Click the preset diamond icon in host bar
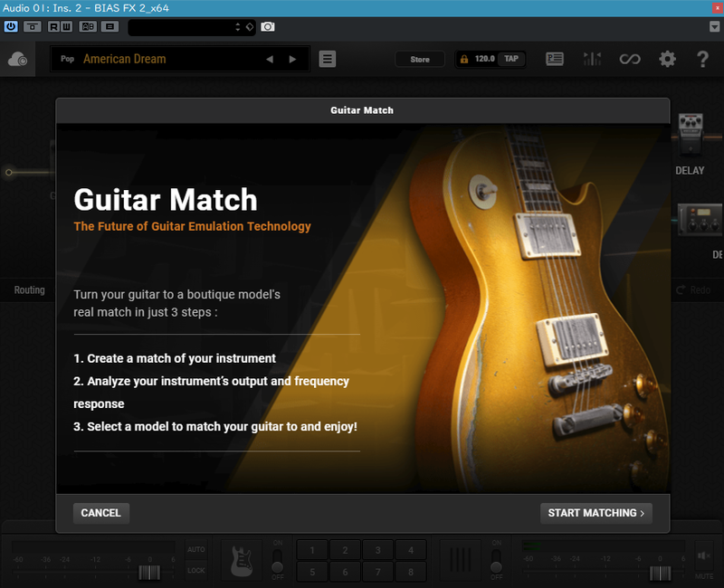 coord(250,27)
